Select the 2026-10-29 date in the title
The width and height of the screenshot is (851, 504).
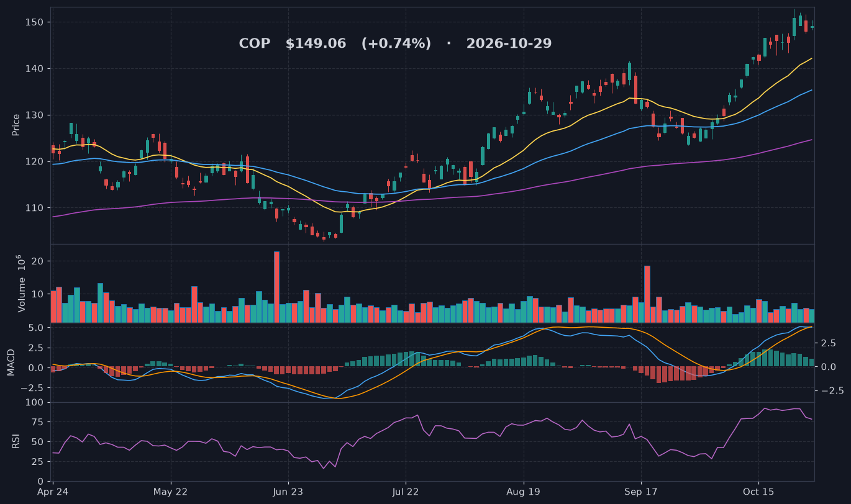[x=509, y=43]
